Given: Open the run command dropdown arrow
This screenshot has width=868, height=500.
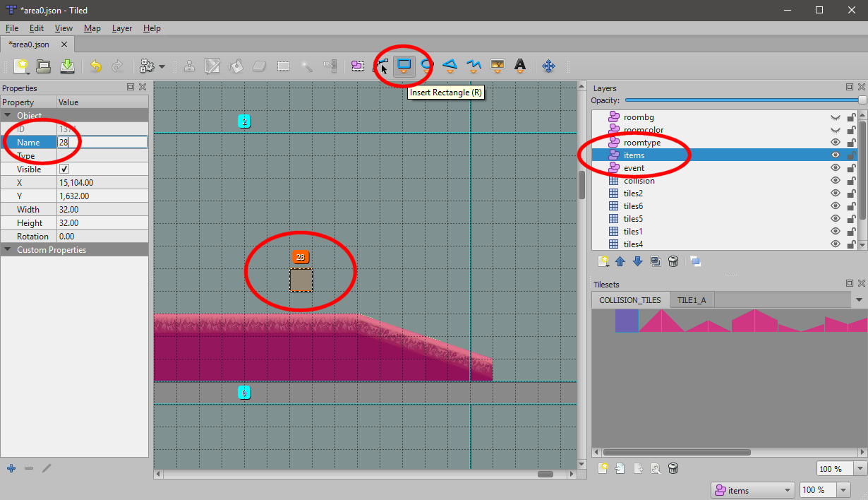Looking at the screenshot, I should tap(162, 66).
